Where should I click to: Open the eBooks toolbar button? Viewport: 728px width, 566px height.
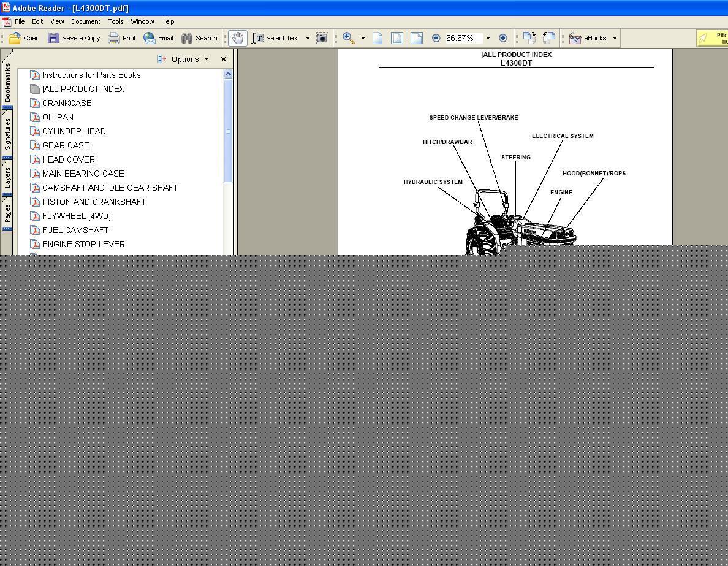click(588, 38)
